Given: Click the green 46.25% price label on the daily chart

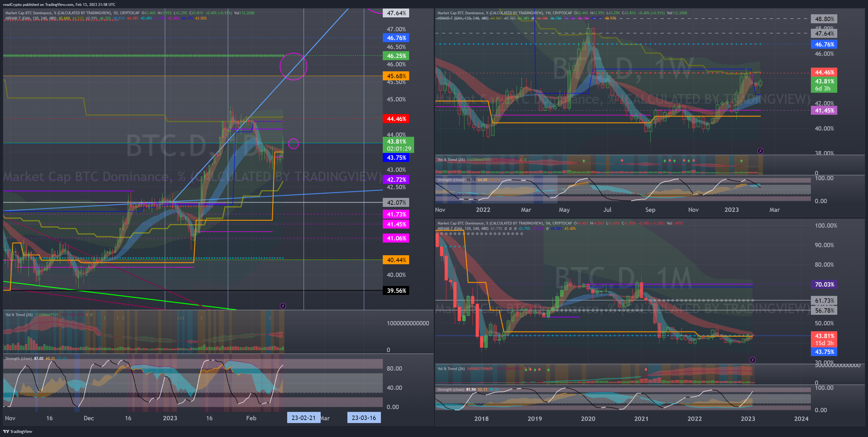Looking at the screenshot, I should point(396,56).
